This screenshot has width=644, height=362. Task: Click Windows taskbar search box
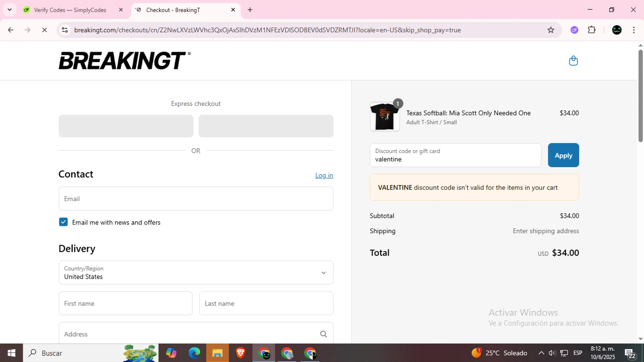91,353
